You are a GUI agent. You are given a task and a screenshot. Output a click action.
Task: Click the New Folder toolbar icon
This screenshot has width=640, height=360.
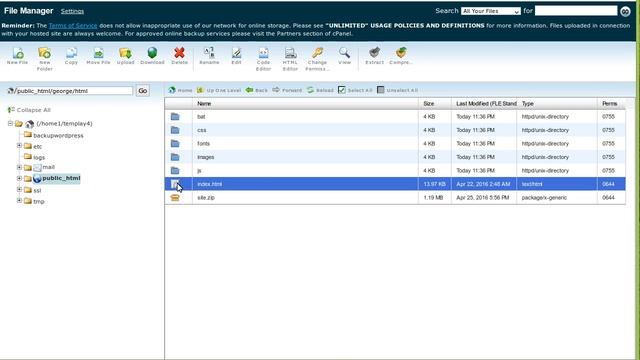click(44, 59)
